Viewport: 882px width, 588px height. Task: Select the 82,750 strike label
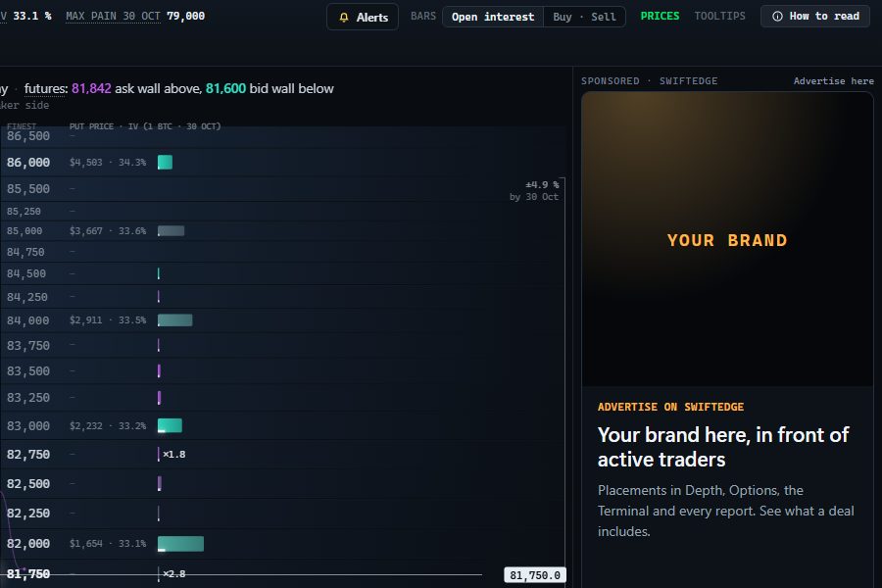click(x=28, y=454)
